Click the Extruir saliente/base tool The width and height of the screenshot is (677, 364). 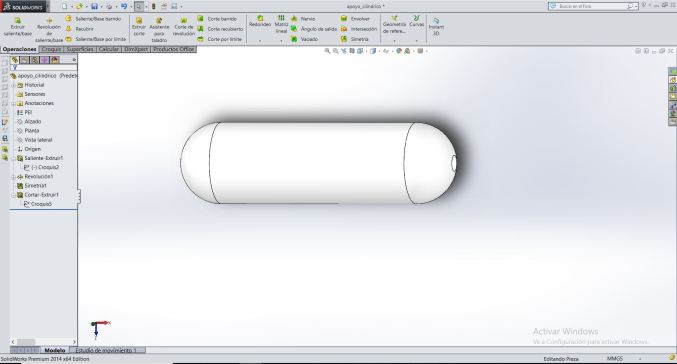pyautogui.click(x=18, y=27)
